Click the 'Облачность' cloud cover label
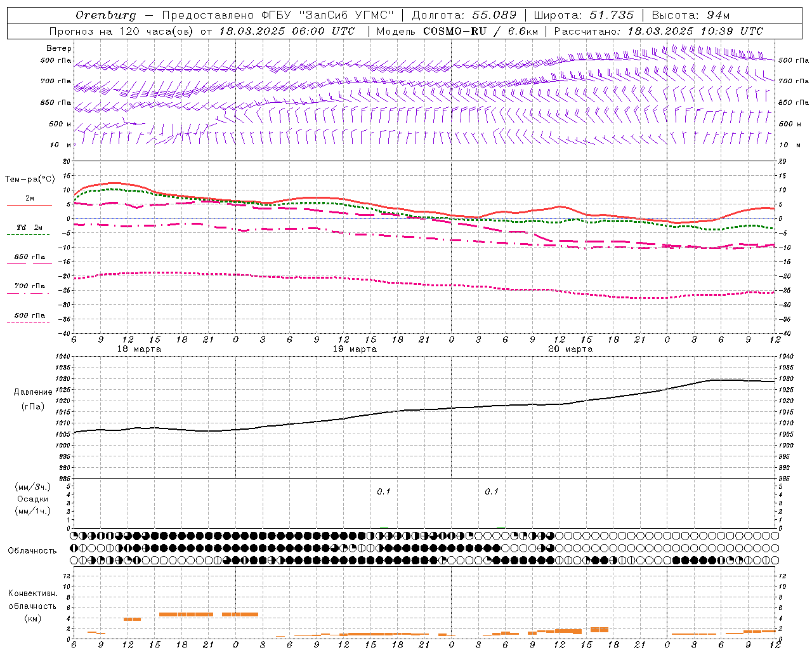 click(x=32, y=551)
